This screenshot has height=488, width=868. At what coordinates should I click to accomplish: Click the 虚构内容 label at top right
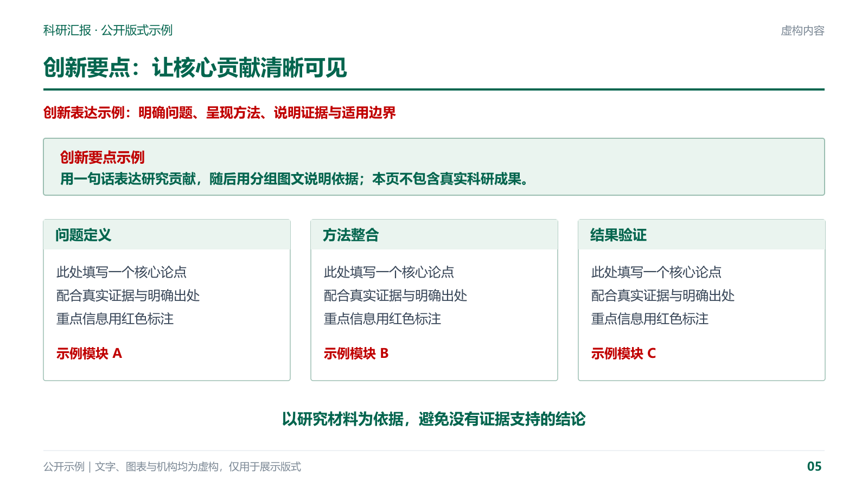[x=802, y=31]
